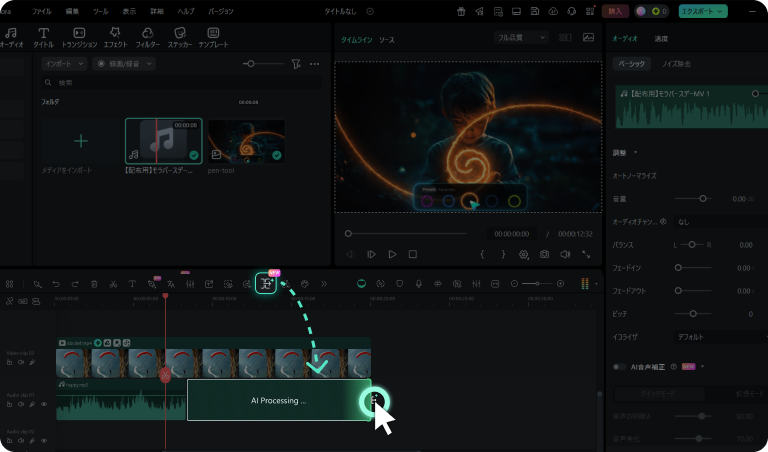Toggle the AI音声補正 switch
Viewport: 768px width, 452px height.
[x=620, y=367]
